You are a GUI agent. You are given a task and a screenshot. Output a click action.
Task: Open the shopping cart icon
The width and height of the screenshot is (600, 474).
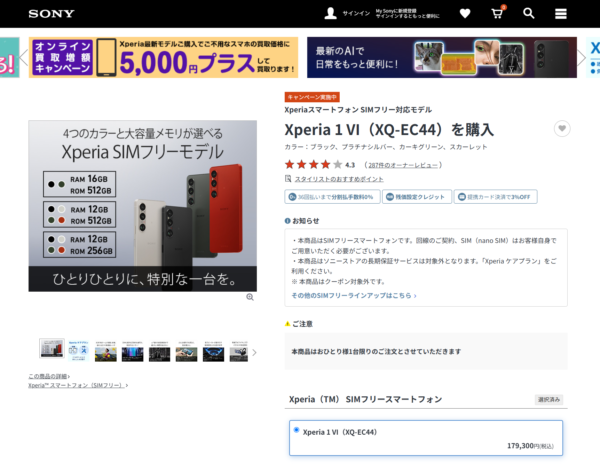pos(497,13)
